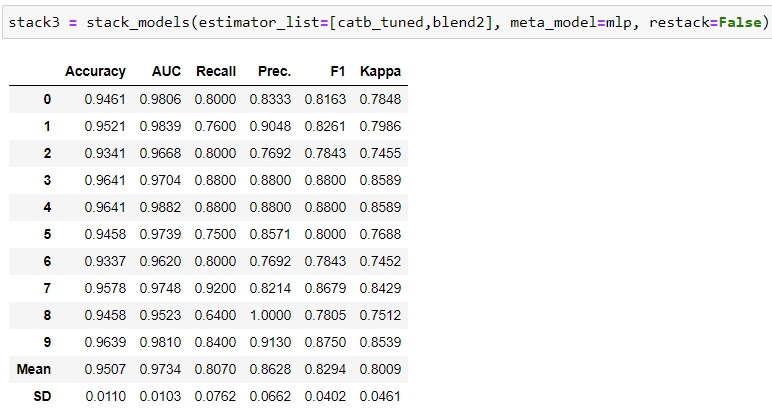Click the AUC column header
This screenshot has height=408, width=772.
[x=166, y=72]
